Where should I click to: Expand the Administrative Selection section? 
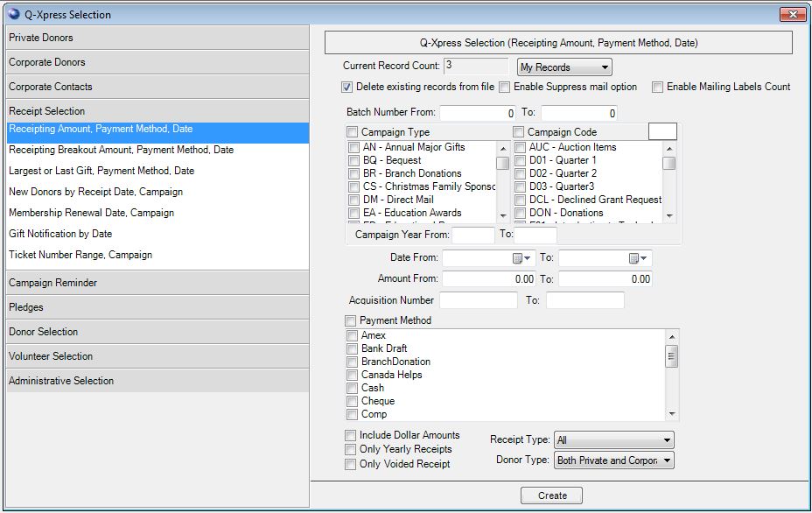click(157, 380)
